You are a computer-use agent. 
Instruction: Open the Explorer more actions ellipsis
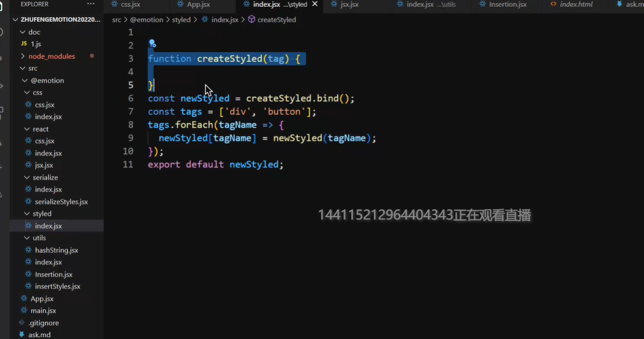click(91, 4)
